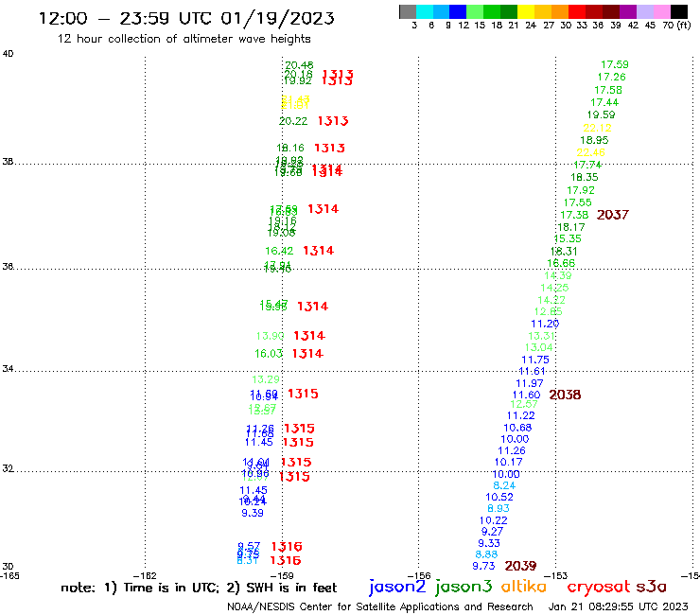Click the wave height 11.60 beside 2038
This screenshot has width=700, height=615.
(526, 395)
